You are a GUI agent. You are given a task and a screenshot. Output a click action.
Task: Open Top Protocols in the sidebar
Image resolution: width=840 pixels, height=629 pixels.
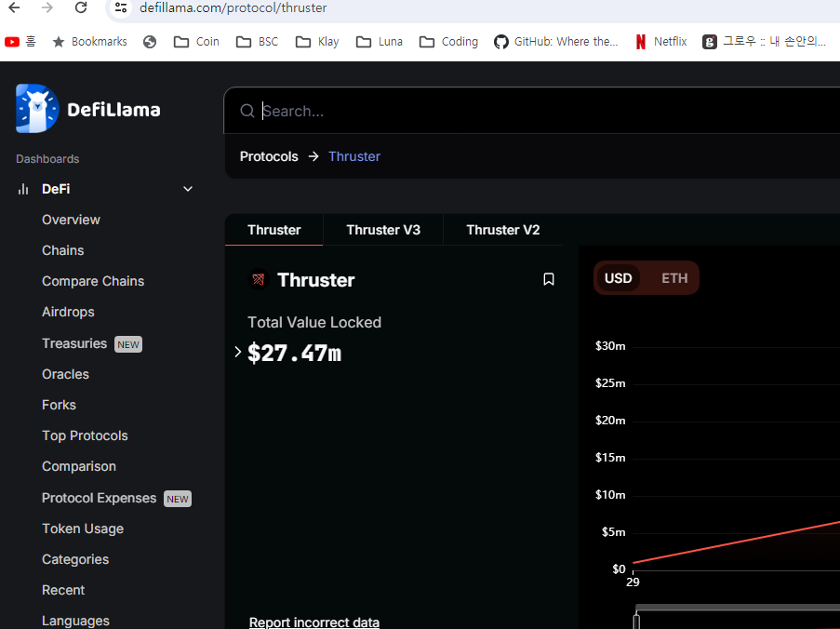point(85,435)
